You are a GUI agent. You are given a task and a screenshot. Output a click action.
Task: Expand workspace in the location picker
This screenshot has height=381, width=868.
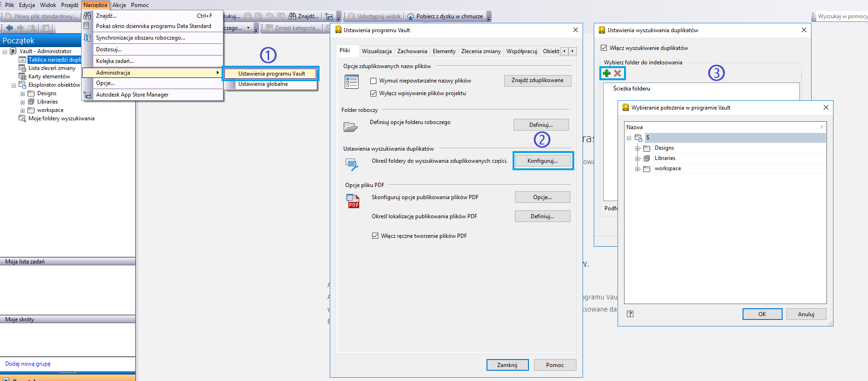tap(637, 169)
